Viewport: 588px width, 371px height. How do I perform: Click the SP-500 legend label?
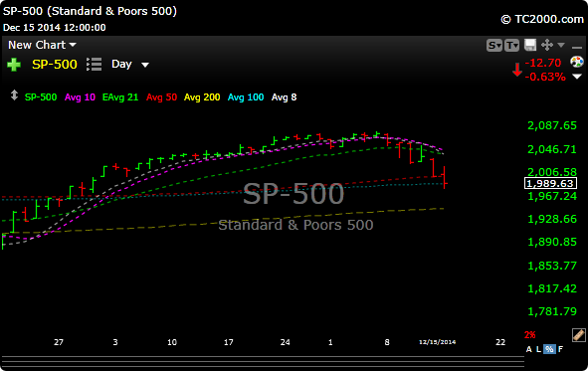(x=41, y=97)
